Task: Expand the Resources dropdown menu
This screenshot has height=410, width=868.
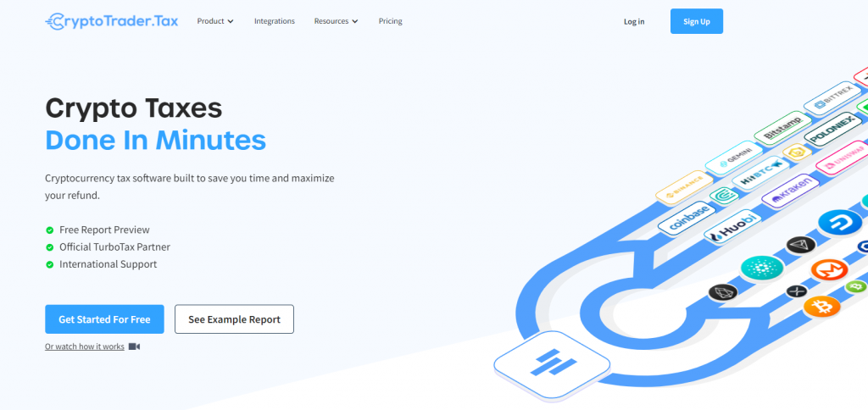Action: [x=336, y=21]
